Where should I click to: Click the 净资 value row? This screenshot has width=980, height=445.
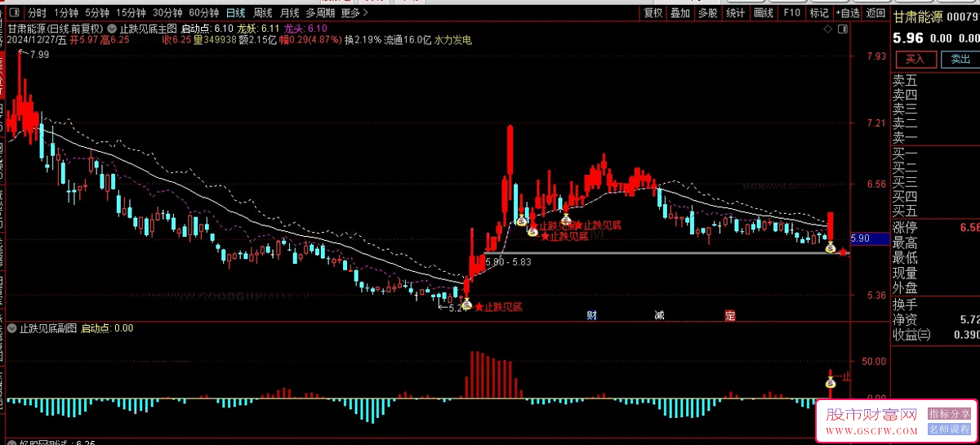click(935, 319)
